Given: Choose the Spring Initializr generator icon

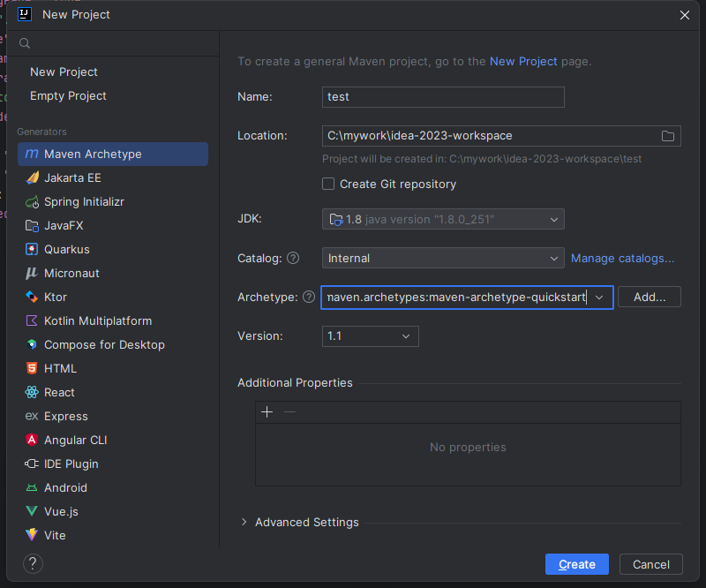Looking at the screenshot, I should point(32,201).
